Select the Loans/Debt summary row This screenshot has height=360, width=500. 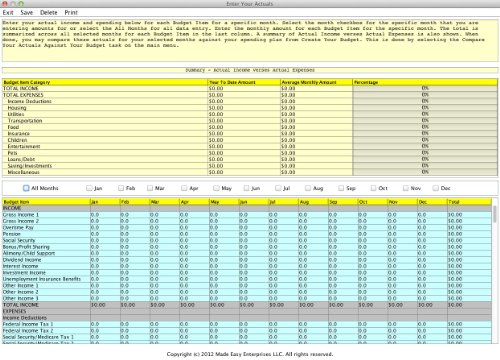tap(250, 159)
